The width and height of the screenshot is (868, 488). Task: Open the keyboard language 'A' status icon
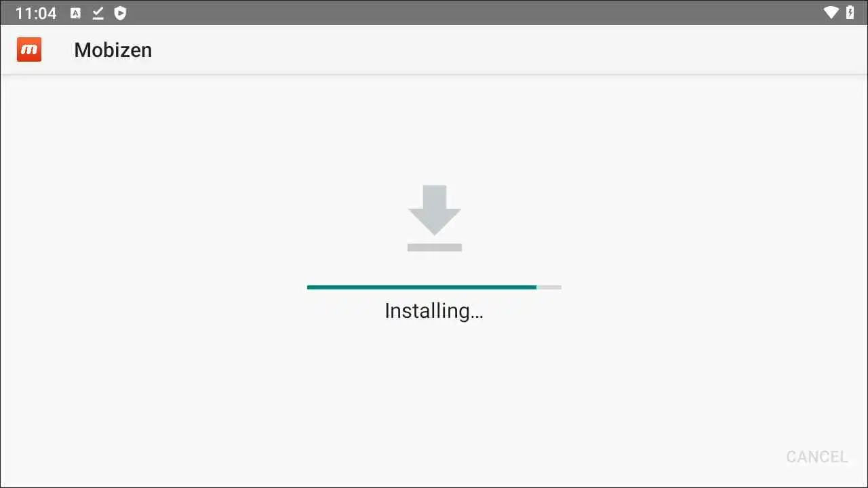[76, 13]
